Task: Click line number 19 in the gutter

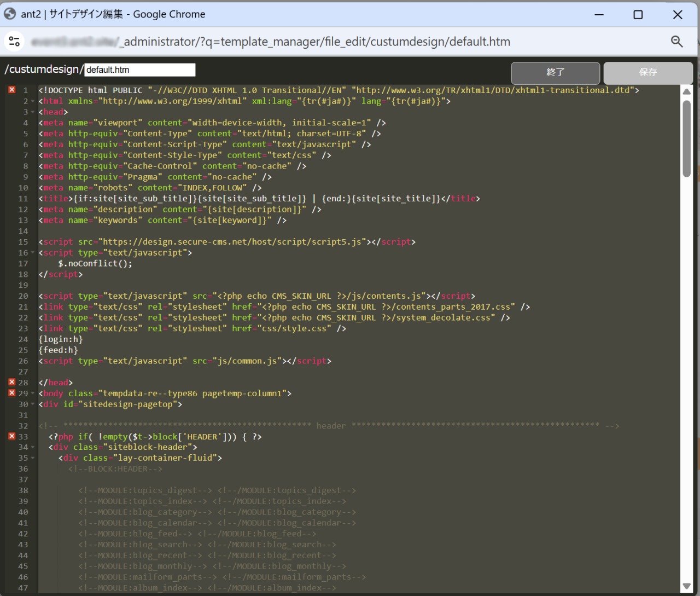Action: click(23, 285)
